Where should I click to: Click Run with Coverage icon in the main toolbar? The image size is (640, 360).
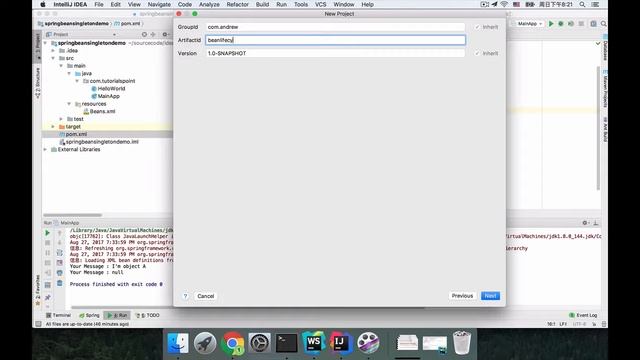click(571, 24)
